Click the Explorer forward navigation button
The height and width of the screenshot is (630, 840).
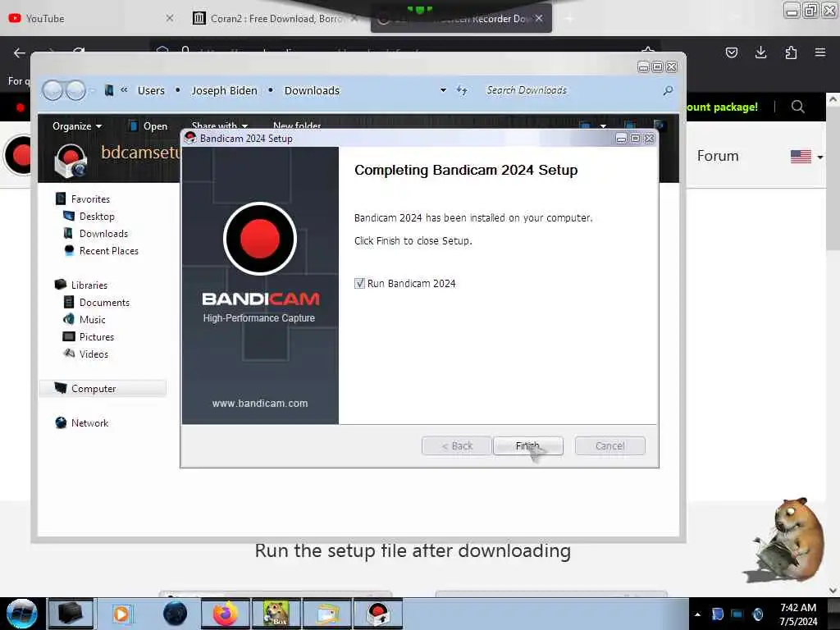coord(75,90)
